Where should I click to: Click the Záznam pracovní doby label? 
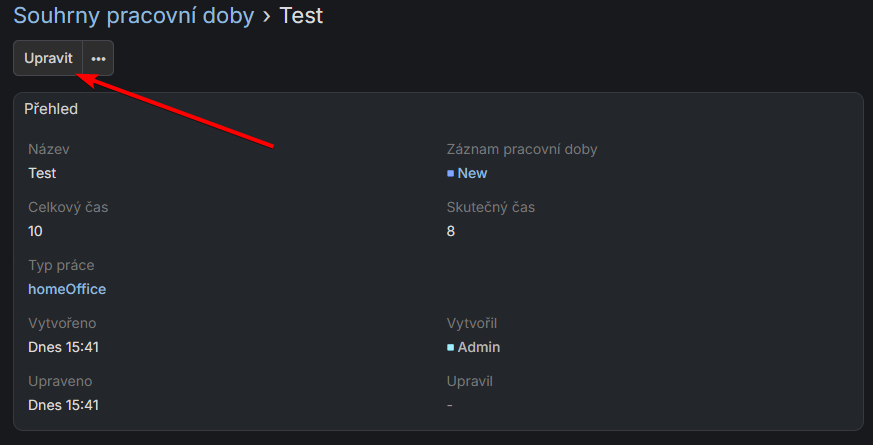521,149
